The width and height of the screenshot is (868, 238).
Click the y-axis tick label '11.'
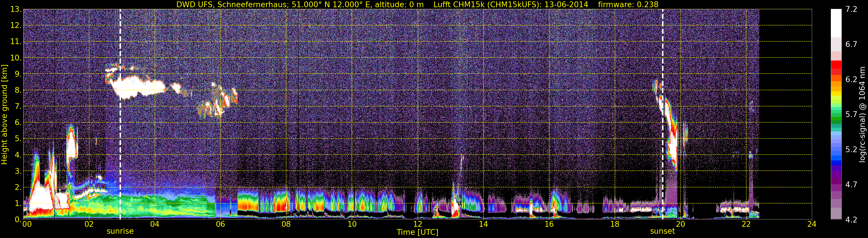(16, 42)
